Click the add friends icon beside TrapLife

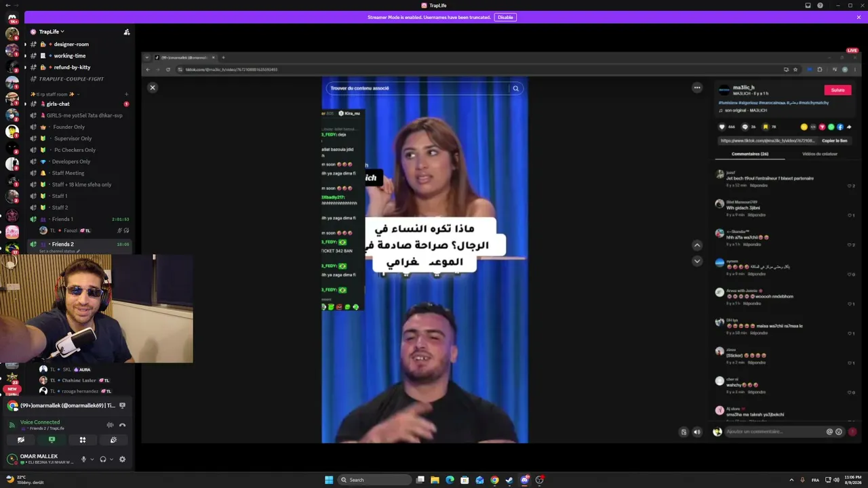tap(126, 32)
